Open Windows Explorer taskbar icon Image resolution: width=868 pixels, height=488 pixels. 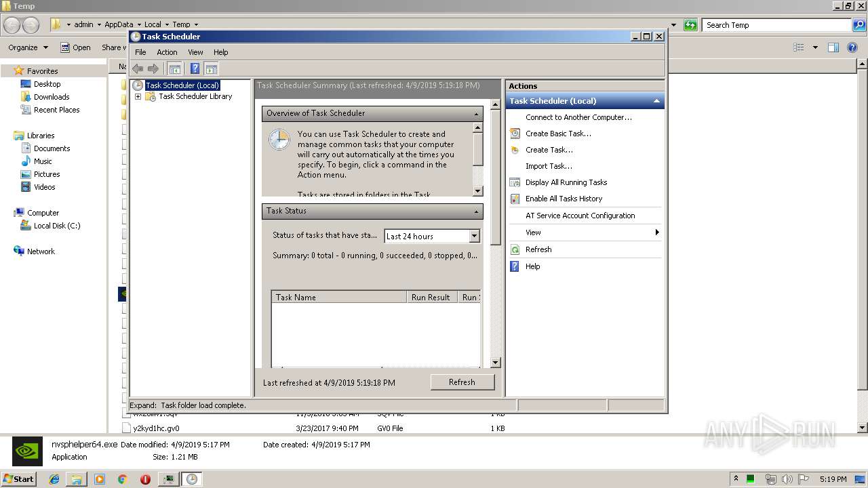pyautogui.click(x=77, y=479)
